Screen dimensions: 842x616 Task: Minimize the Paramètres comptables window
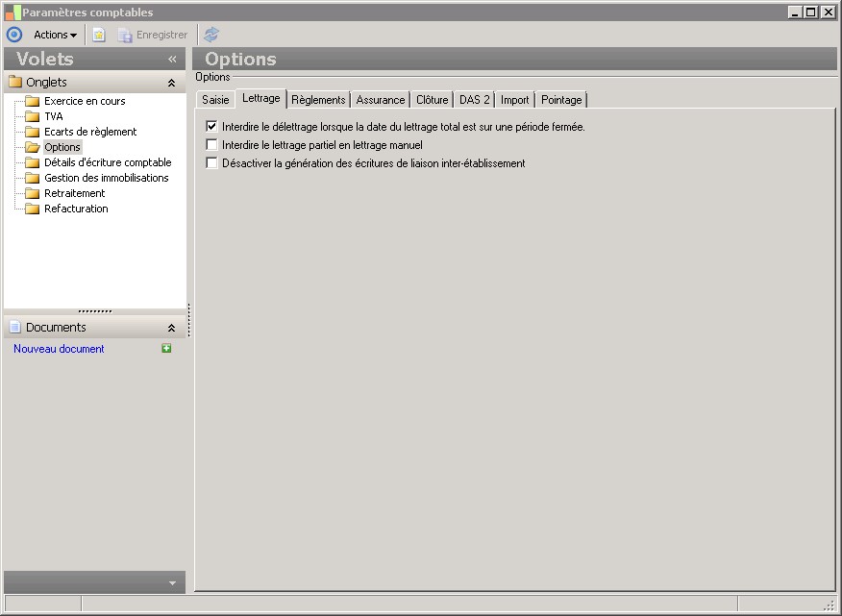click(795, 12)
